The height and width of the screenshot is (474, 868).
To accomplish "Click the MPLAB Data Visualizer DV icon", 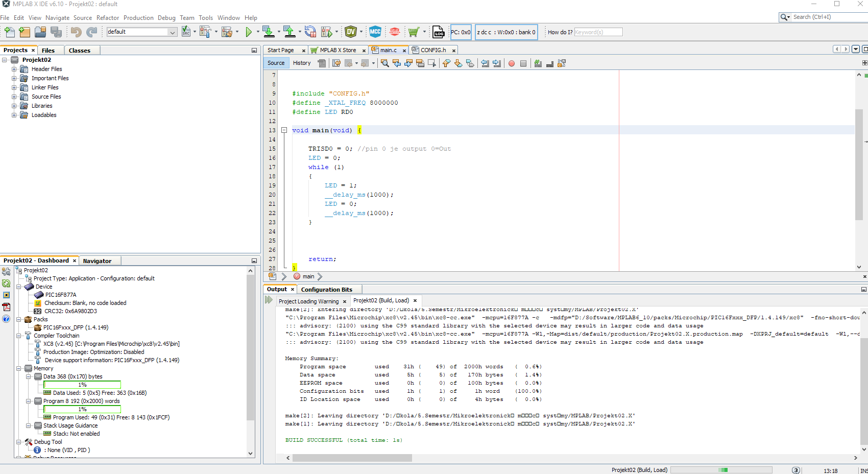I will 351,32.
